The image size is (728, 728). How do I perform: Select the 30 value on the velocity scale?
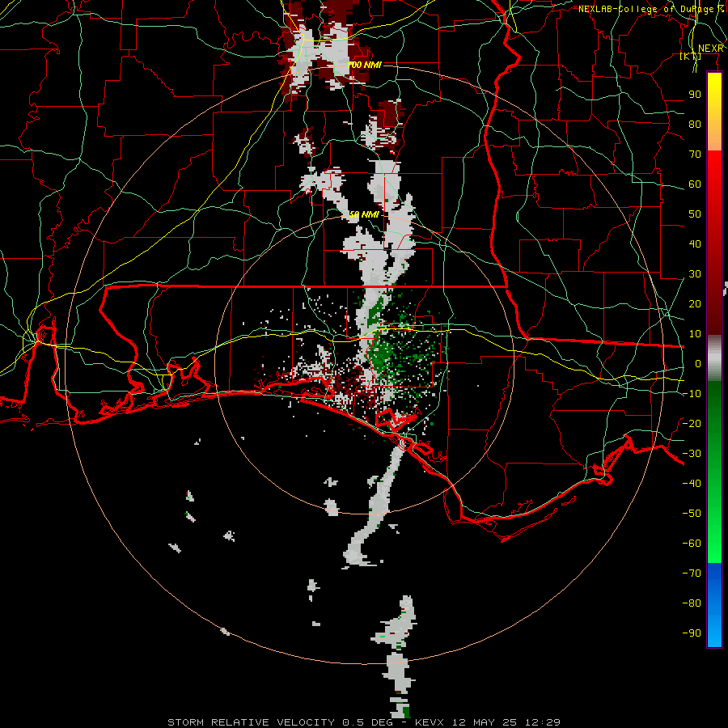pyautogui.click(x=695, y=274)
